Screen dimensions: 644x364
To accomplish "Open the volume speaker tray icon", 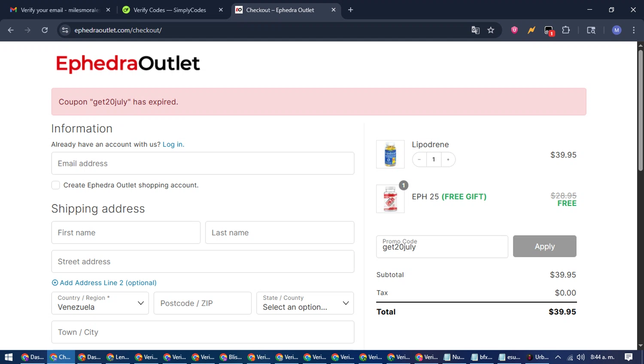I will (x=581, y=357).
